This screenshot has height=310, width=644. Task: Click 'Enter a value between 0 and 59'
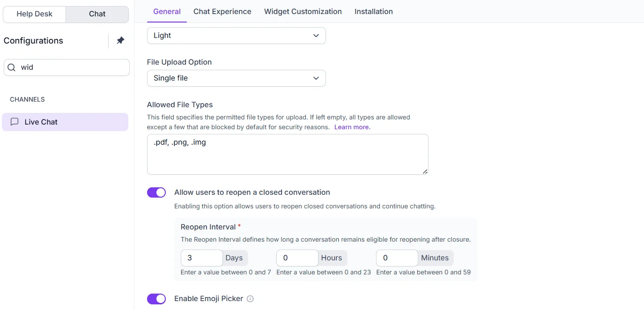[423, 272]
